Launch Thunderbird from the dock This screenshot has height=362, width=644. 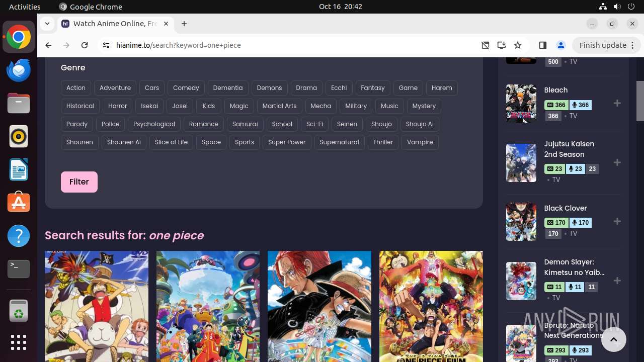pyautogui.click(x=19, y=70)
